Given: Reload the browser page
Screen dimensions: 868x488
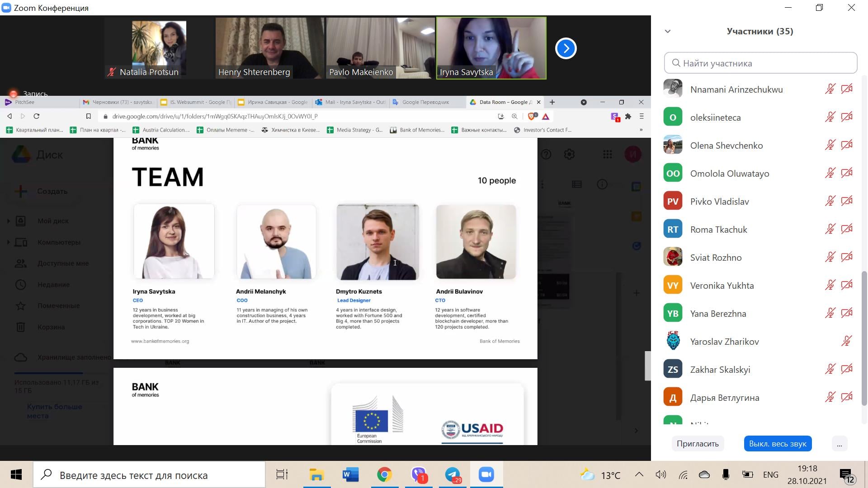Looking at the screenshot, I should pos(37,116).
